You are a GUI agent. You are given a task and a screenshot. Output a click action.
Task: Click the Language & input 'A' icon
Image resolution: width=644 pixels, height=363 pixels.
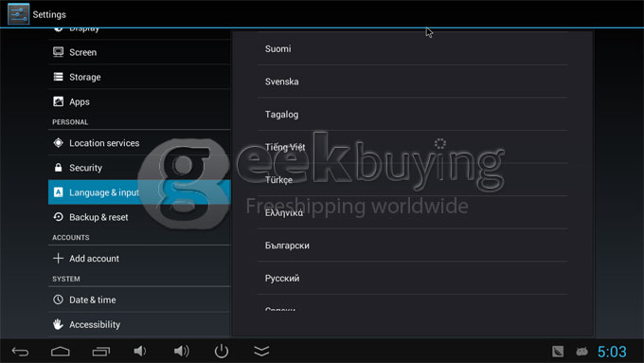coord(59,192)
